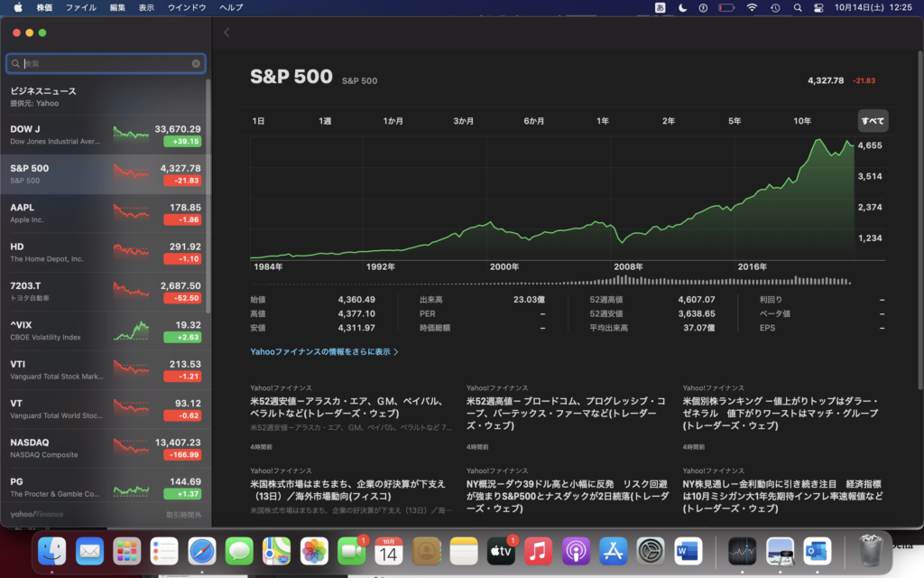
Task: Open the Stocks app icon in the Dock
Action: click(742, 550)
